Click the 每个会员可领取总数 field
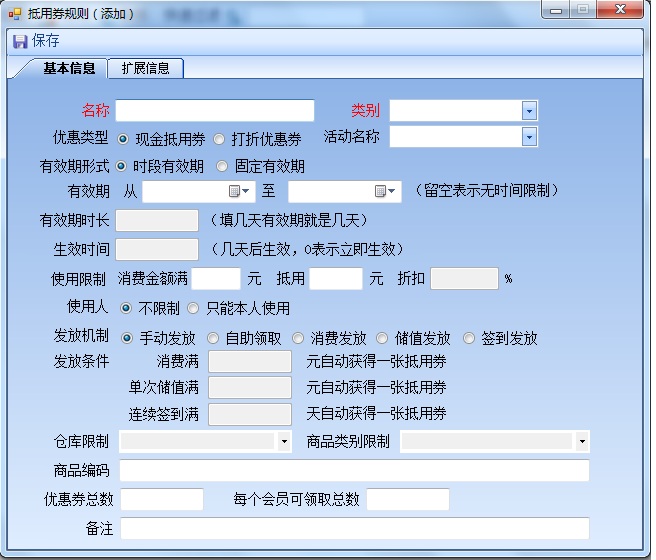 click(408, 499)
